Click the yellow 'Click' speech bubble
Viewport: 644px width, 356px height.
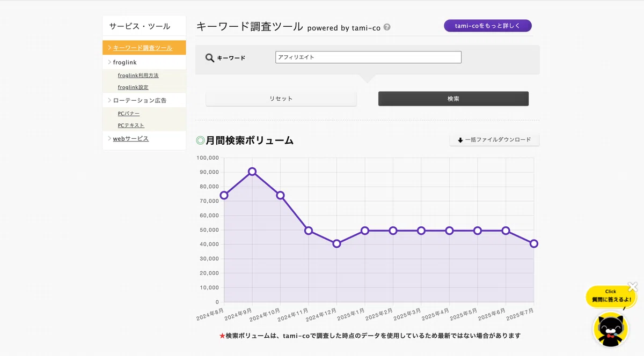[611, 296]
